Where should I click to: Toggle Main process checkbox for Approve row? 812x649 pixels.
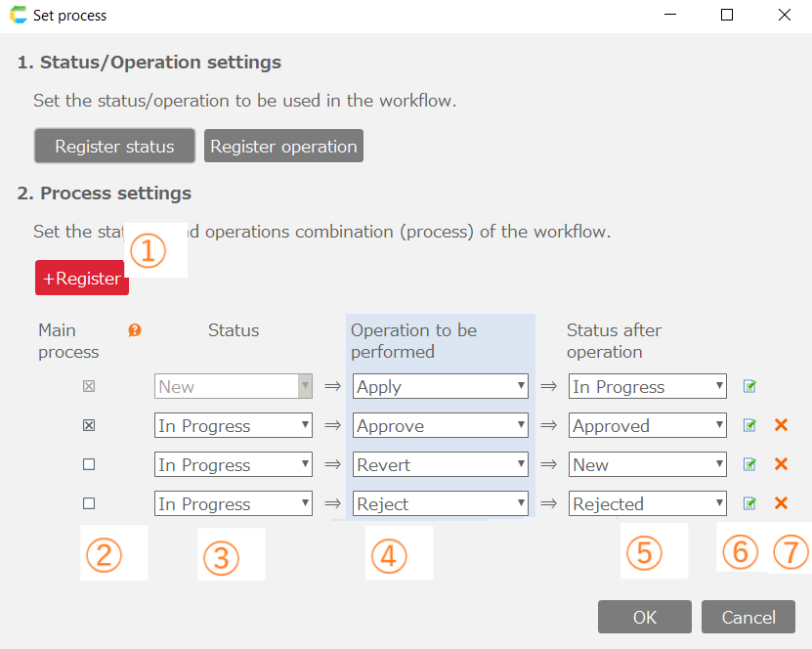click(x=89, y=426)
